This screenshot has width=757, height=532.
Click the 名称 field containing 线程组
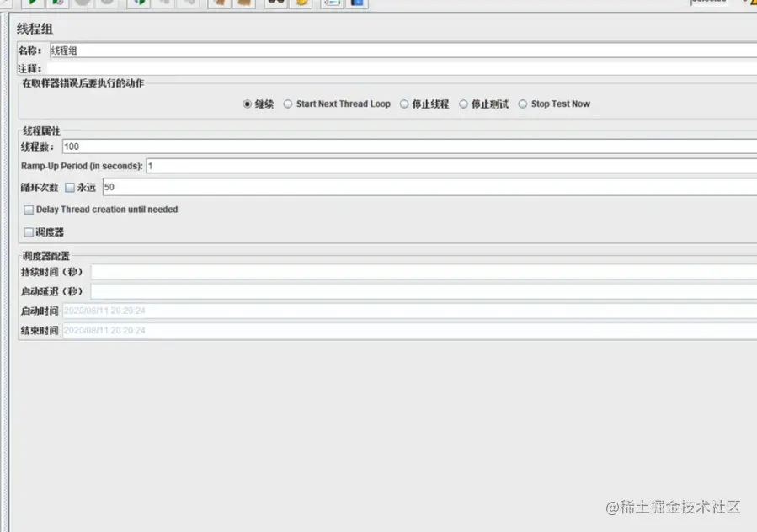[403, 51]
